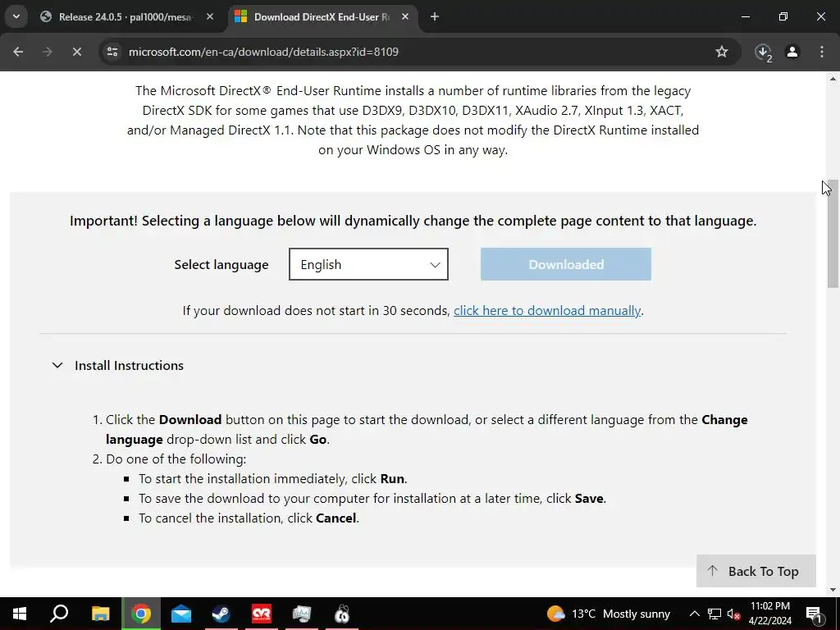Open Windows notification center icon
Image resolution: width=840 pixels, height=630 pixels.
[815, 614]
